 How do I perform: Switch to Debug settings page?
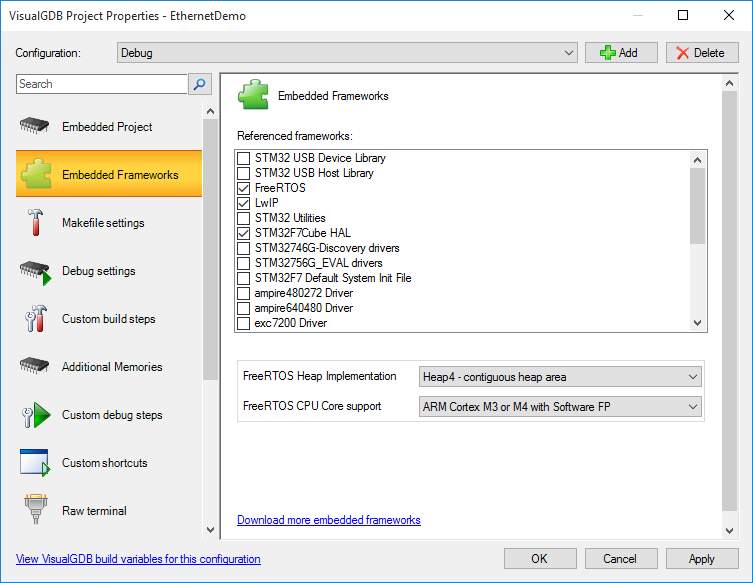tap(109, 270)
